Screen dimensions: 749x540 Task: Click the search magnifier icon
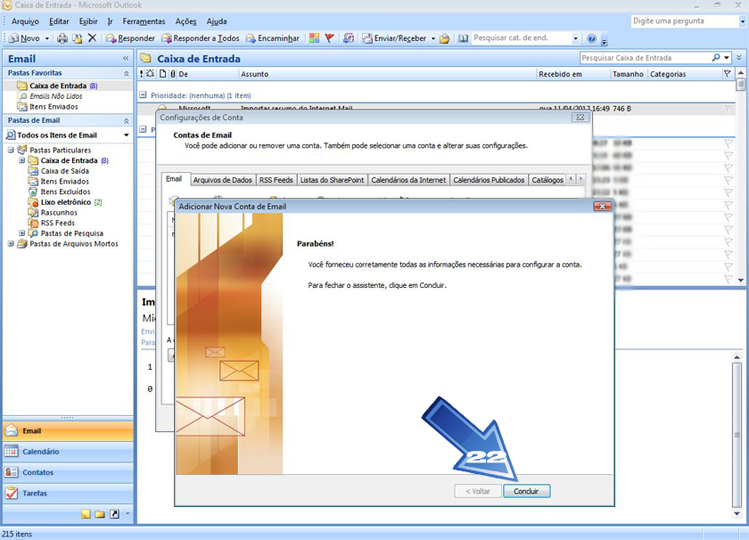pyautogui.click(x=716, y=58)
